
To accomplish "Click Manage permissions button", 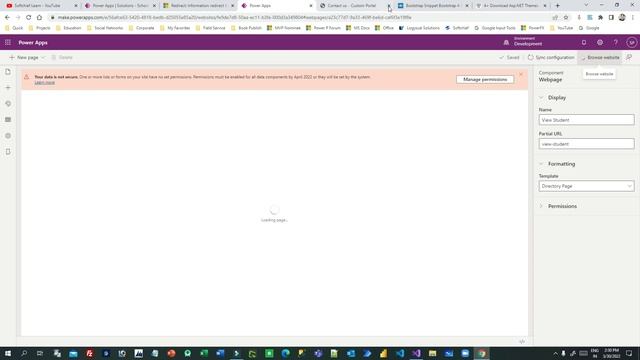I will [x=485, y=79].
